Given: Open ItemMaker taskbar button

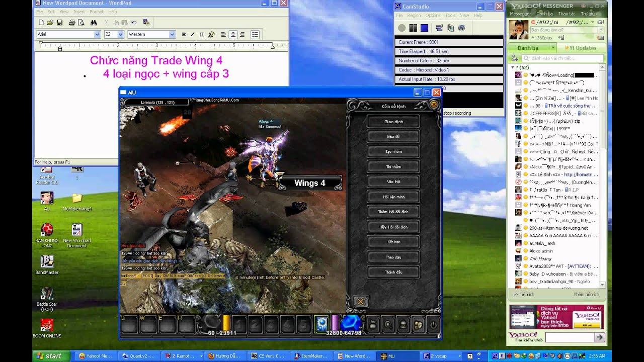Looking at the screenshot, I should pyautogui.click(x=311, y=356).
